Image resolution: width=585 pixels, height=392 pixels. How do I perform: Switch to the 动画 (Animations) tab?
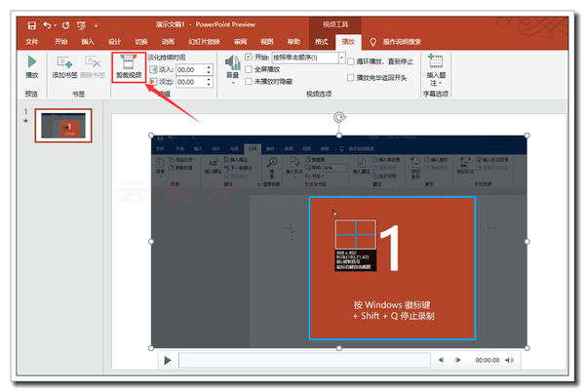pyautogui.click(x=168, y=41)
